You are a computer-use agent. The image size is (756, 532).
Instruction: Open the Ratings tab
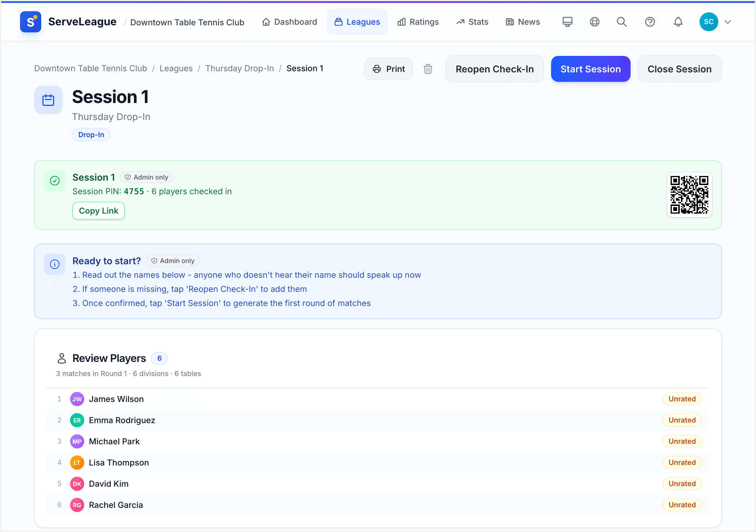pos(418,22)
